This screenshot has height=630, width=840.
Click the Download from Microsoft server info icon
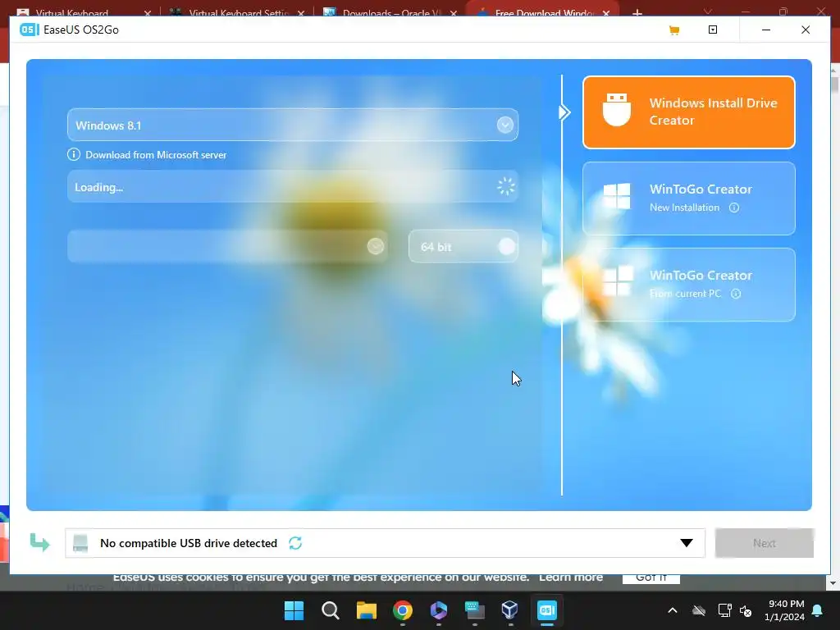click(73, 155)
